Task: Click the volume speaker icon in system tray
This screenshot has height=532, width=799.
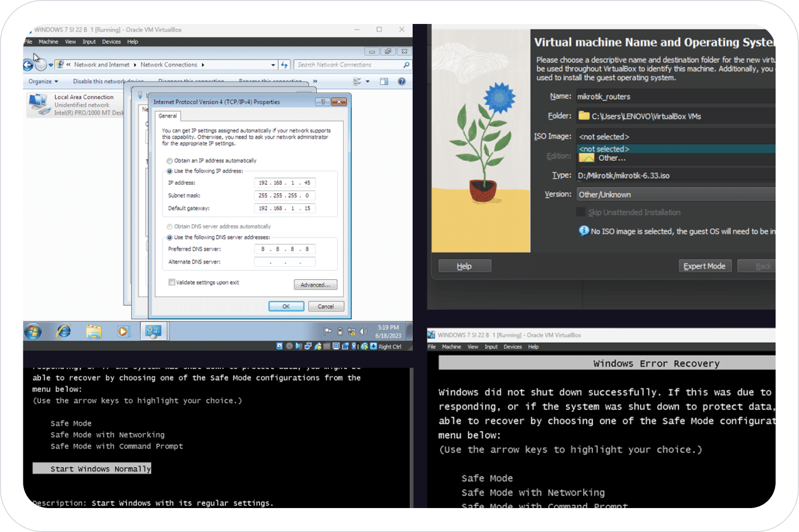Action: tap(363, 331)
